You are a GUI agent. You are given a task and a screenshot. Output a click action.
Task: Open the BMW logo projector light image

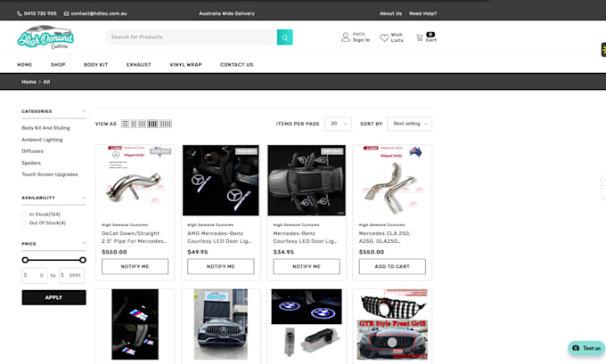tap(307, 323)
